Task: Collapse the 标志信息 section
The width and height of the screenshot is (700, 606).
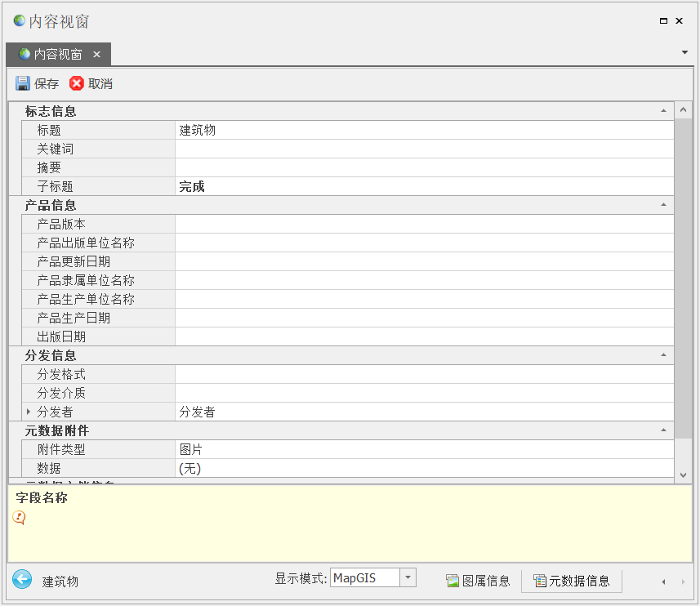Action: click(663, 111)
